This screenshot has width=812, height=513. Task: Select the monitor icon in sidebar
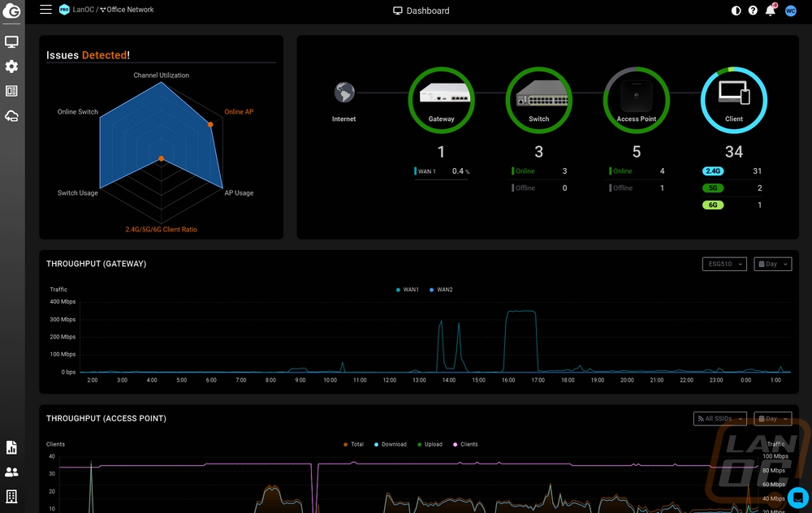[x=11, y=41]
